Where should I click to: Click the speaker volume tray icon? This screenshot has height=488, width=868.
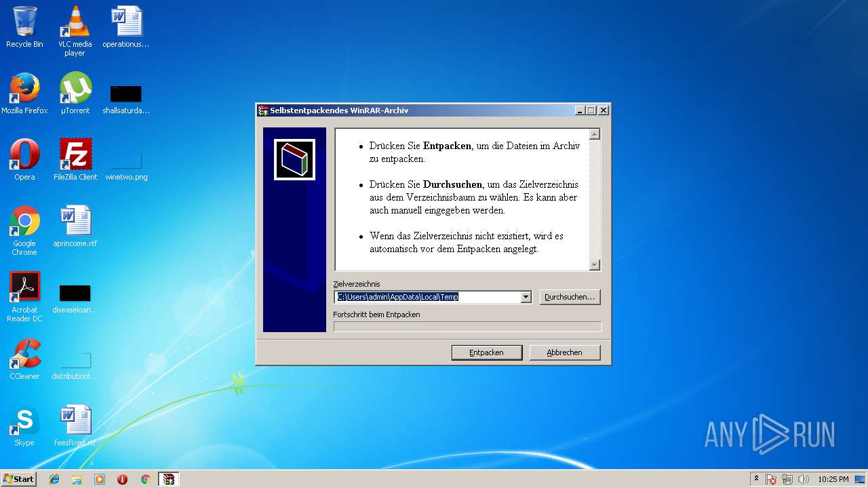pyautogui.click(x=804, y=479)
